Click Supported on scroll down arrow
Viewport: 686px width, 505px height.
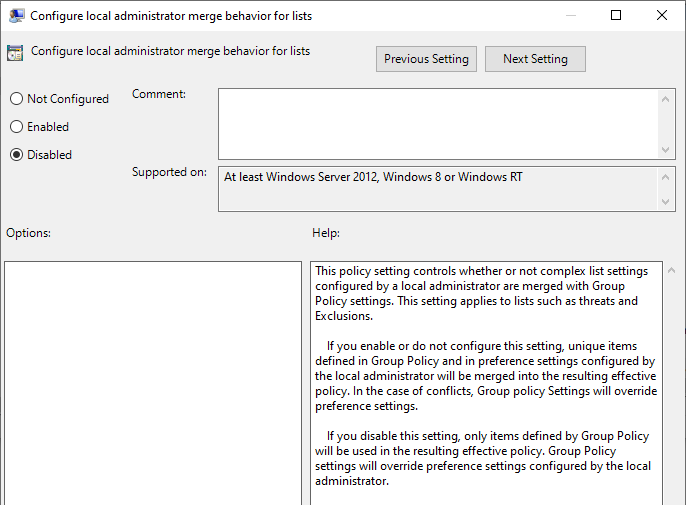tap(665, 202)
